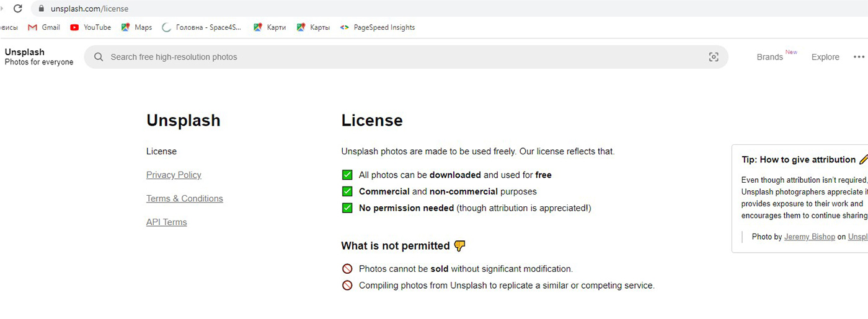Click the magnifying glass search icon

pyautogui.click(x=99, y=57)
